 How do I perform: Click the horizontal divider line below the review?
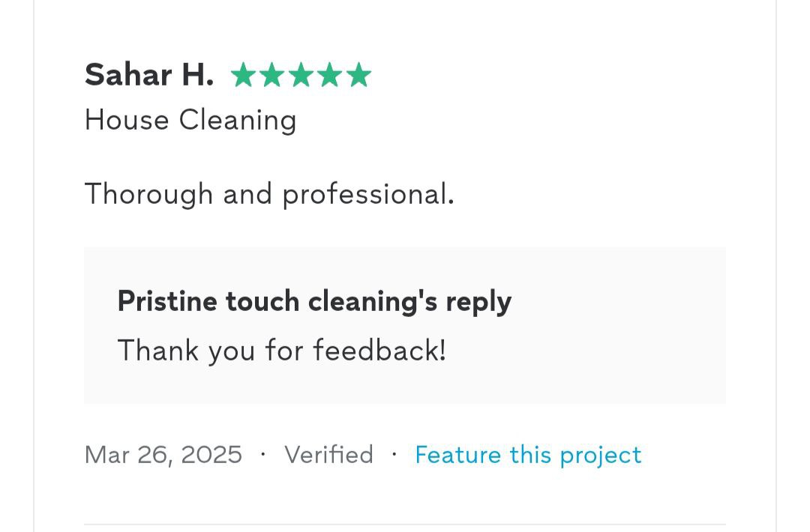click(x=405, y=525)
